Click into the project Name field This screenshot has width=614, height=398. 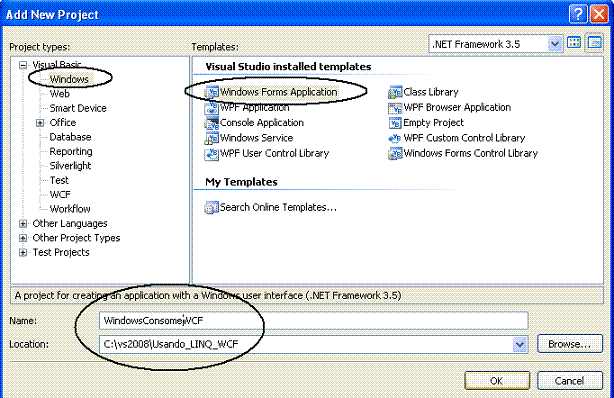click(x=313, y=321)
